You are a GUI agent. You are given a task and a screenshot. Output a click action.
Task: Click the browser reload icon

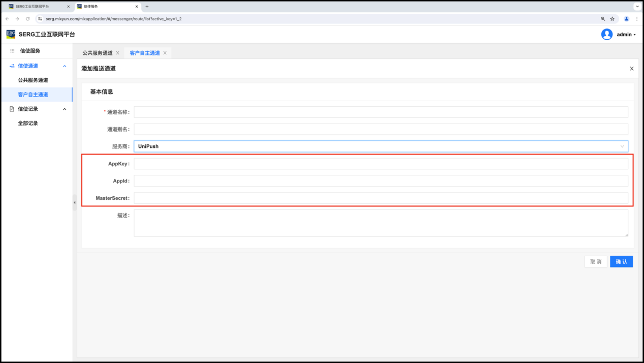coord(27,19)
